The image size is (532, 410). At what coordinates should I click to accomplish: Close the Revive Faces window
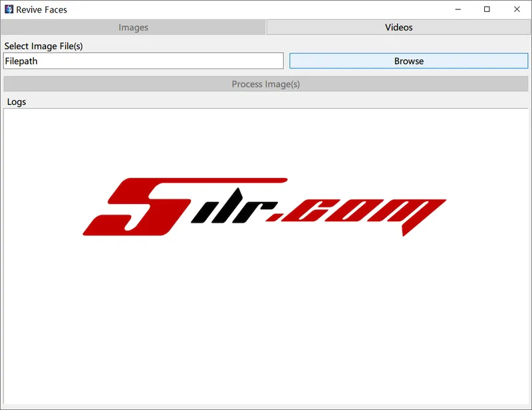tap(517, 9)
